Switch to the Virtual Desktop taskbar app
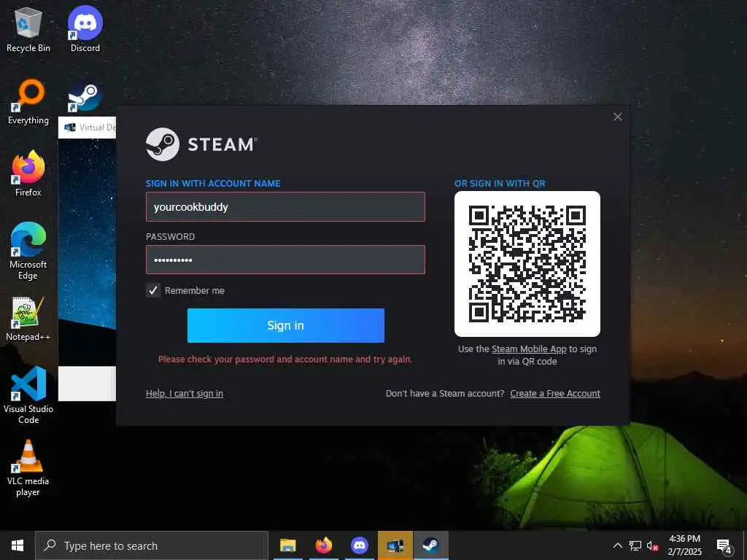This screenshot has width=747, height=560. pos(395,545)
